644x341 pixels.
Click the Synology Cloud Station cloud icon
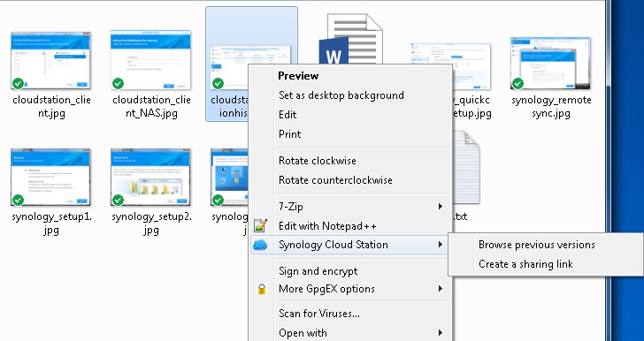click(260, 245)
